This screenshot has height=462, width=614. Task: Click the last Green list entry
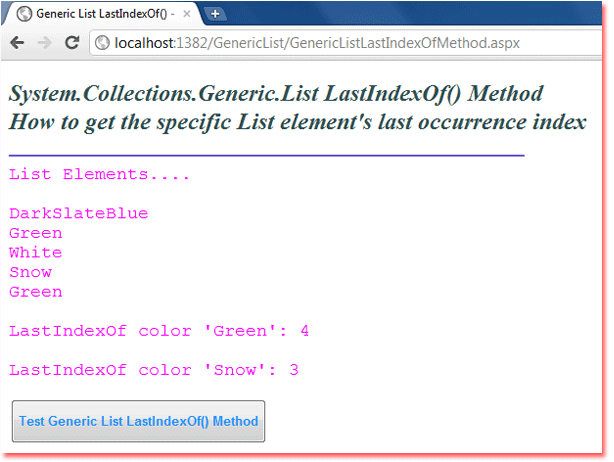tap(36, 292)
